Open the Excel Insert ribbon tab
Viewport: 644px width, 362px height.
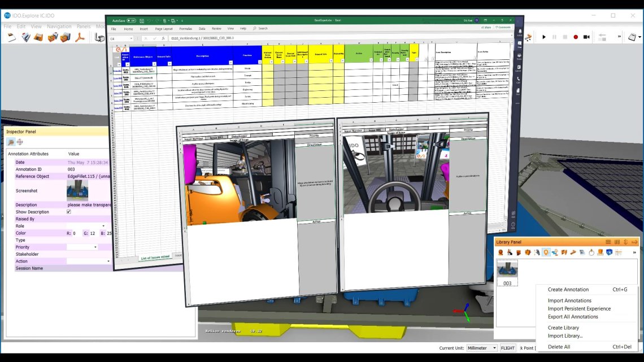pos(143,29)
